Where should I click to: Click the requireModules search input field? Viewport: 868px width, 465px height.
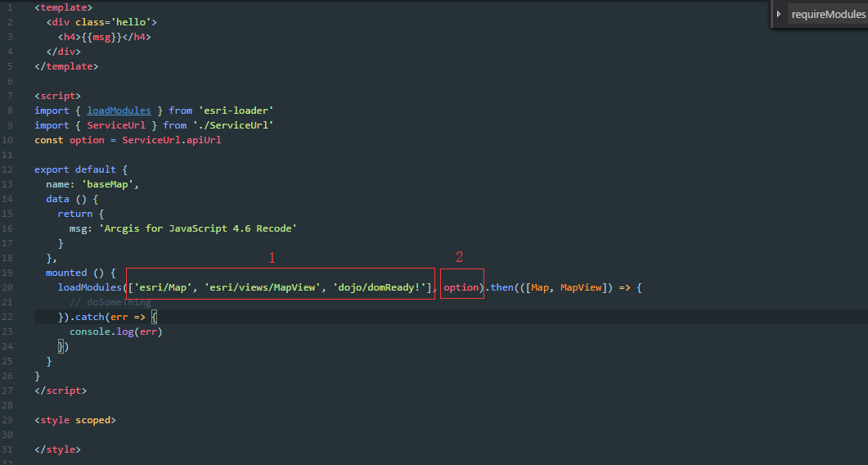pyautogui.click(x=826, y=15)
